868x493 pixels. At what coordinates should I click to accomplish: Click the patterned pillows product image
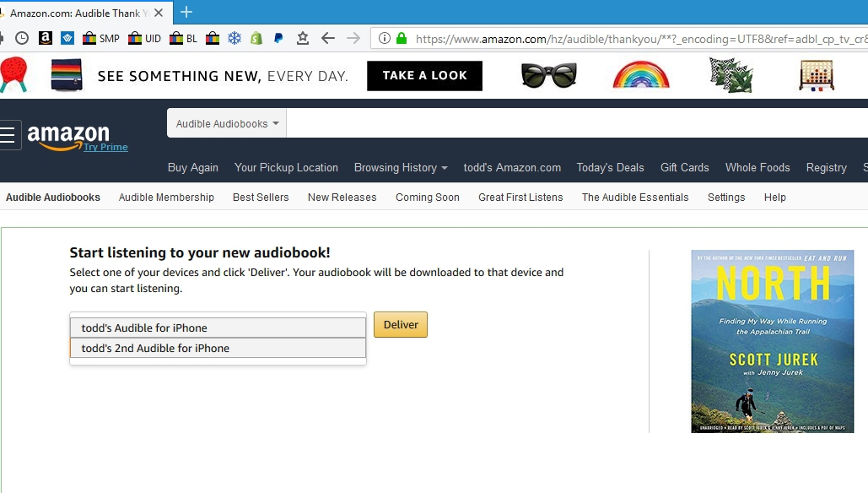731,75
